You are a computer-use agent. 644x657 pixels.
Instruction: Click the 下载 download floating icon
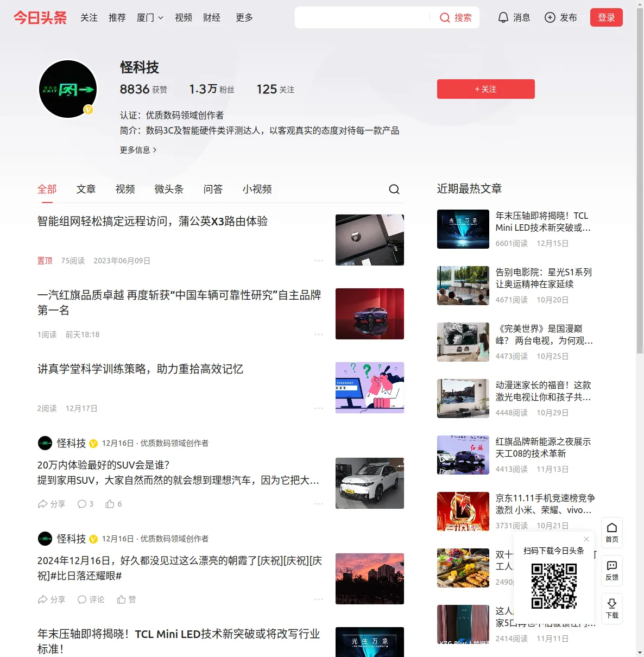(612, 609)
